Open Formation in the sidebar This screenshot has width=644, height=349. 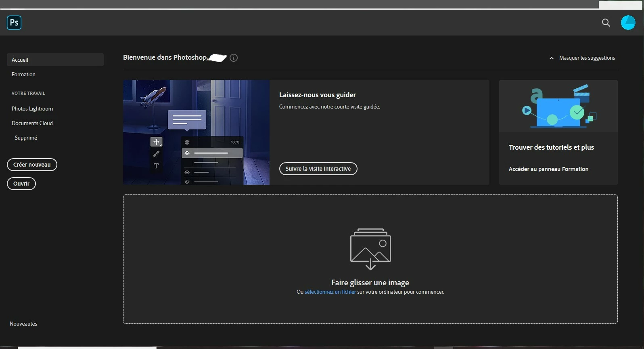click(x=23, y=74)
